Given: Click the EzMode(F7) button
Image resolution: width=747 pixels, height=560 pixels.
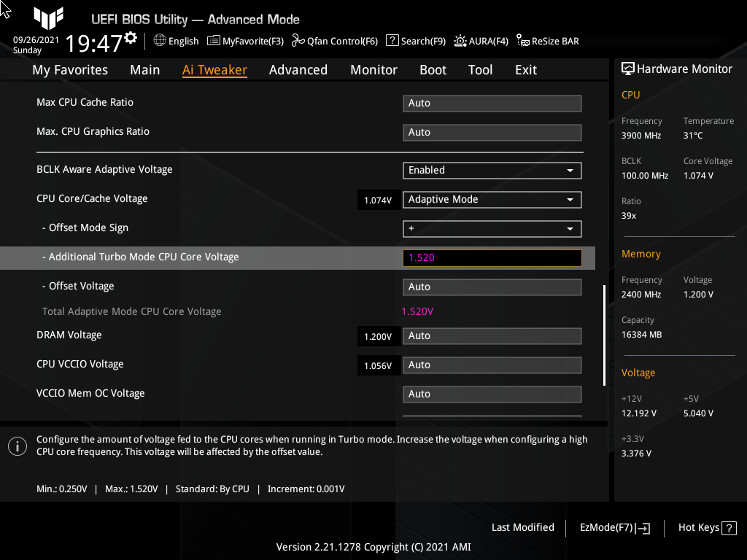Looking at the screenshot, I should (x=614, y=528).
